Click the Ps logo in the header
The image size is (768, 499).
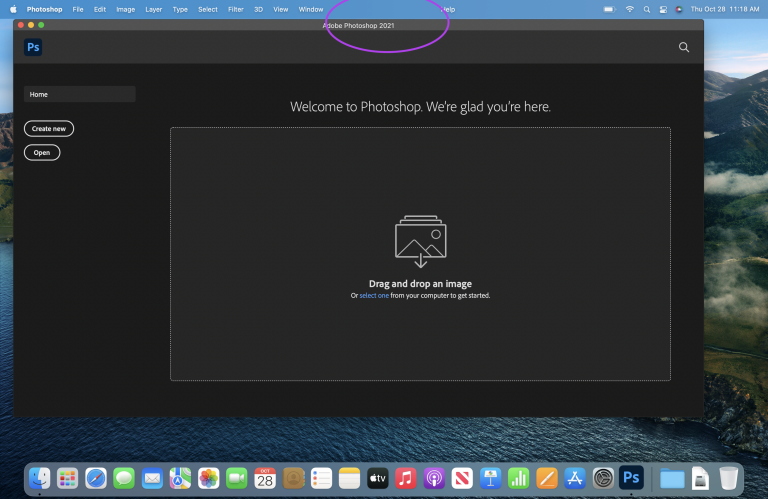(33, 47)
